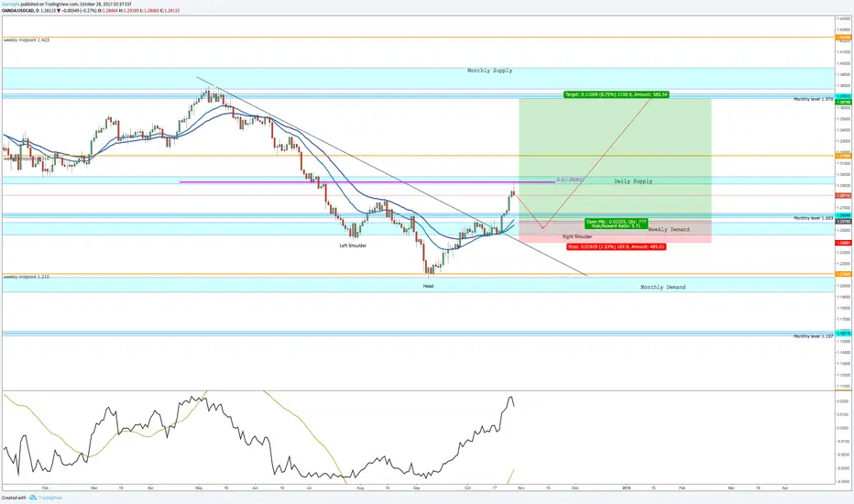Image resolution: width=854 pixels, height=504 pixels.
Task: Select the OANDA:USDCAD symbol title
Action: [x=16, y=10]
